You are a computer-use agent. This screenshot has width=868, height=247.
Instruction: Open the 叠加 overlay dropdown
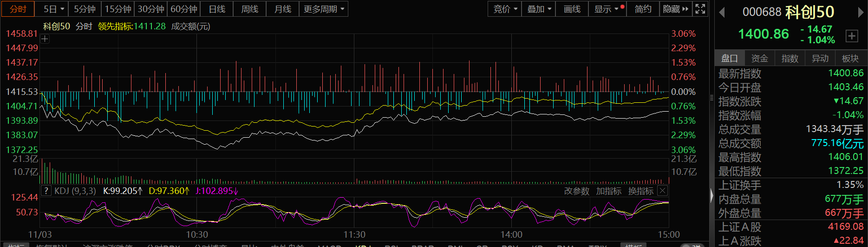[x=539, y=9]
